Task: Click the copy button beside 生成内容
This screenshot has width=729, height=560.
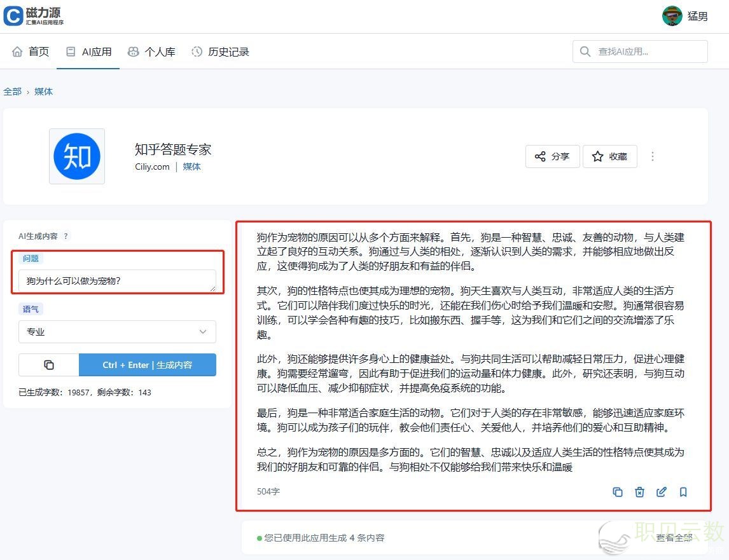Action: pyautogui.click(x=49, y=365)
